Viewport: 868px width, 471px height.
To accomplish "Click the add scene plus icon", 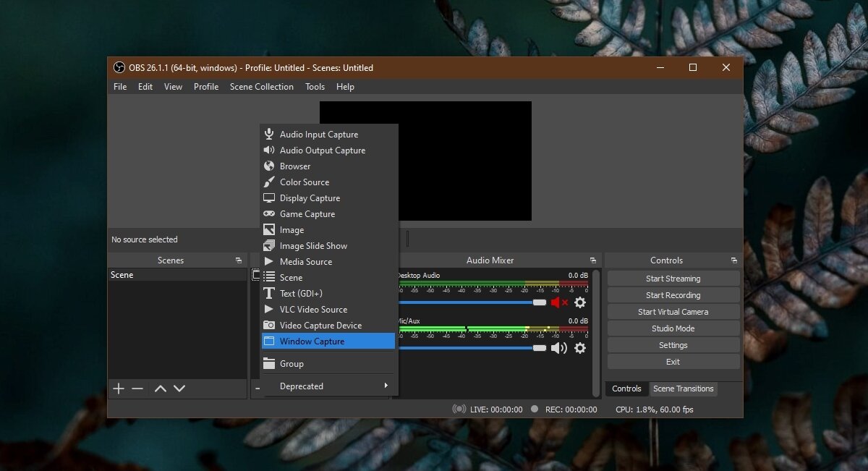I will click(x=119, y=389).
